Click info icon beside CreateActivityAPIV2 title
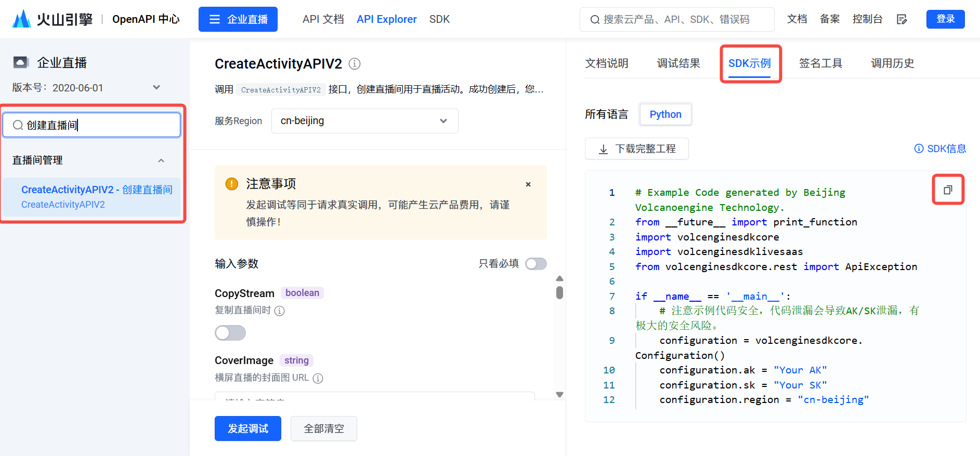Image resolution: width=980 pixels, height=456 pixels. [355, 64]
